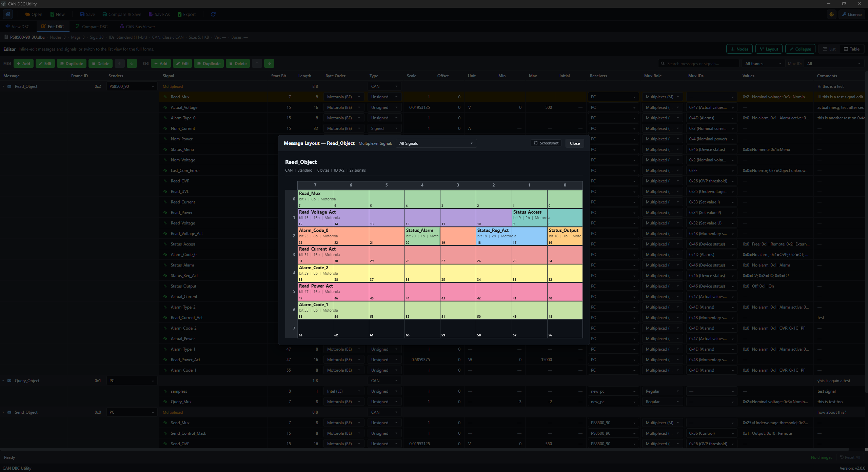Click the message envelope icon for Query_Object

pyautogui.click(x=9, y=381)
